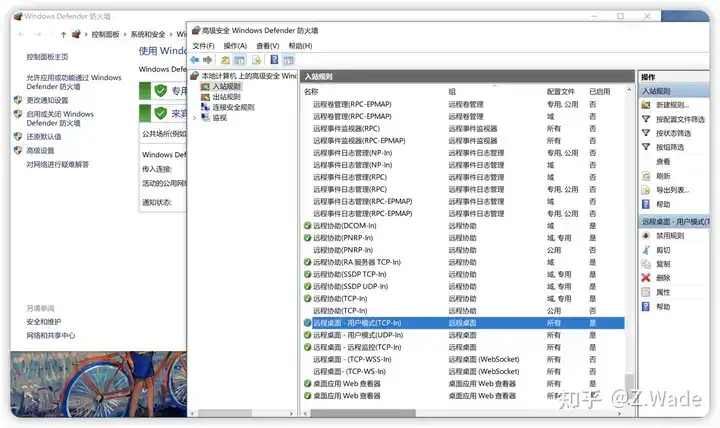The image size is (720, 428).
Task: Click 帮助 below 导出列表 in actions pane
Action: (663, 204)
